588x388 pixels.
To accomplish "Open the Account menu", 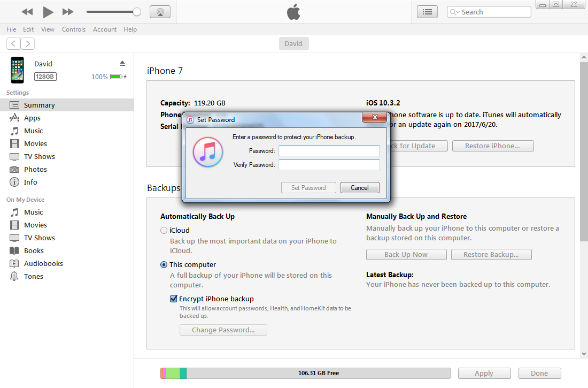I will point(105,29).
